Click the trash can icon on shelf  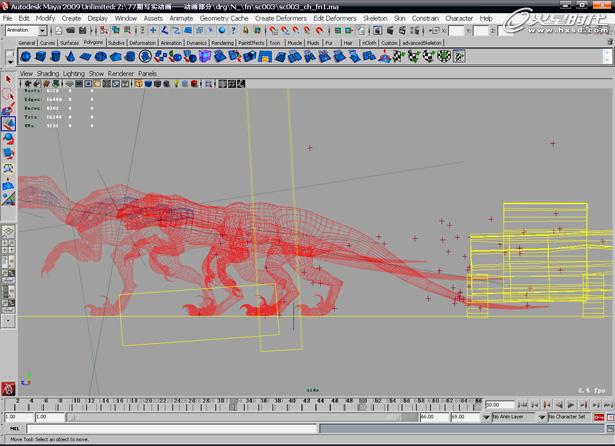610,42
